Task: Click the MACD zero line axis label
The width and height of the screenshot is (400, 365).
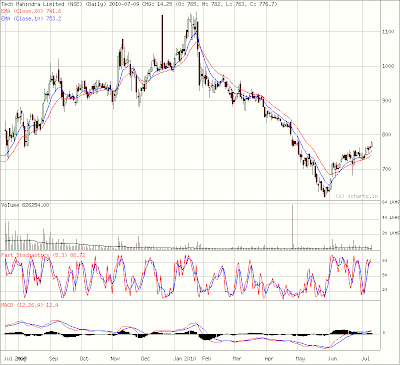Action: tap(384, 333)
